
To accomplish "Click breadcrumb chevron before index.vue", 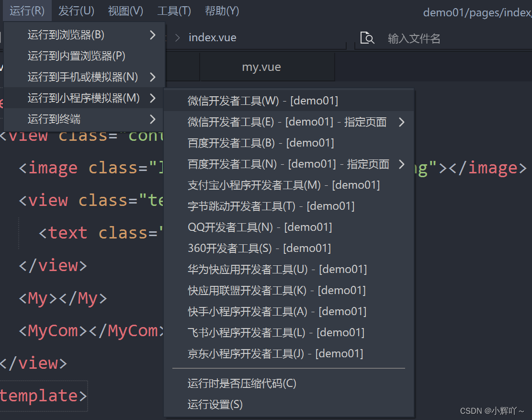I will click(177, 38).
